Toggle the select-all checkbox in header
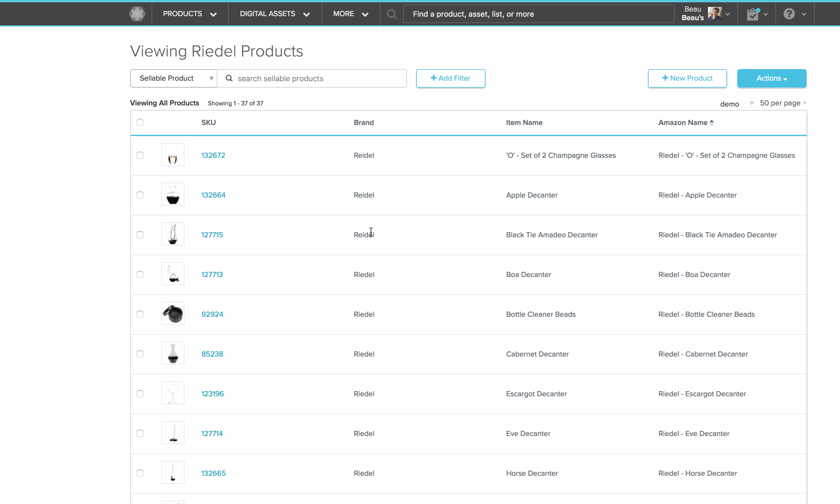The width and height of the screenshot is (840, 504). (140, 123)
